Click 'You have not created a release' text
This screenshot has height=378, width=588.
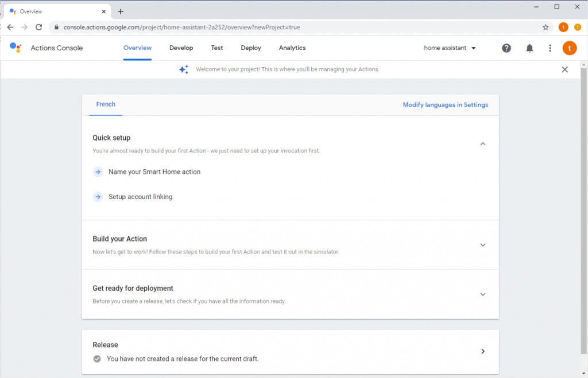coord(183,358)
